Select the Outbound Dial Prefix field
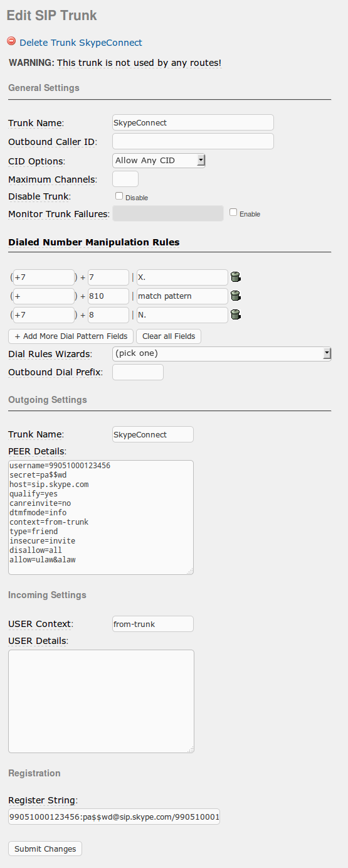Image resolution: width=348 pixels, height=868 pixels. pyautogui.click(x=138, y=372)
